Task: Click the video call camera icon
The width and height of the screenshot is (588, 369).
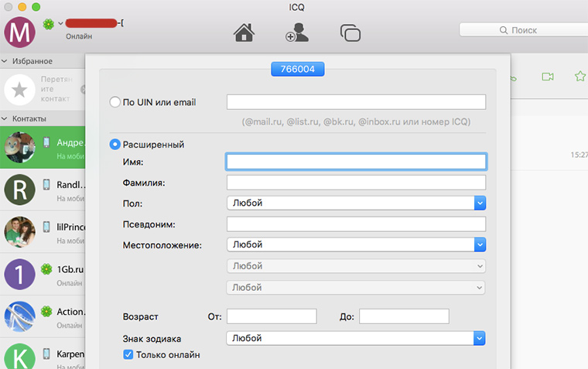Action: [x=548, y=77]
